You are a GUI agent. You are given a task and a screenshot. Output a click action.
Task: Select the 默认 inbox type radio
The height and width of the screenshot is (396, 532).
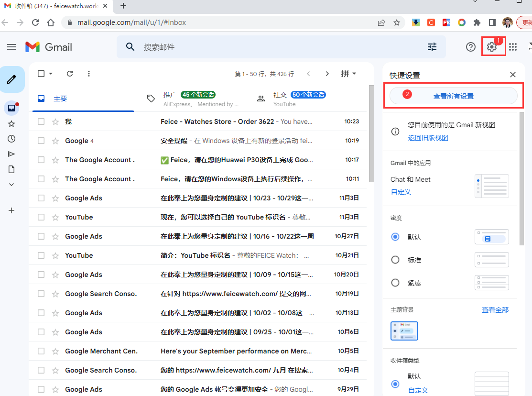[395, 384]
